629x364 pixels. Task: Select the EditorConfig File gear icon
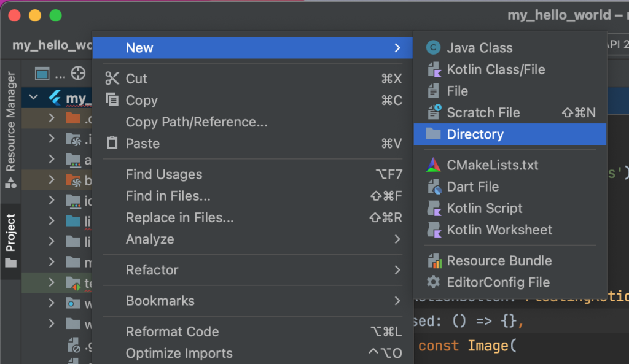point(433,282)
